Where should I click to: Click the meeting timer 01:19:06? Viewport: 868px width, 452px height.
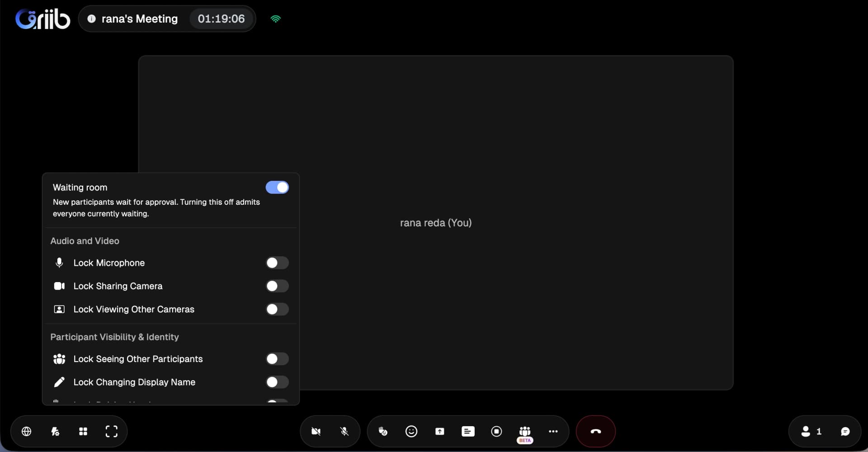[221, 19]
